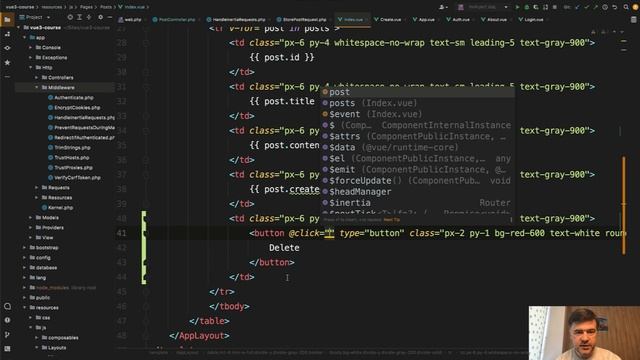640x360 pixels.
Task: Click the Stop square icon
Action: pos(555,7)
